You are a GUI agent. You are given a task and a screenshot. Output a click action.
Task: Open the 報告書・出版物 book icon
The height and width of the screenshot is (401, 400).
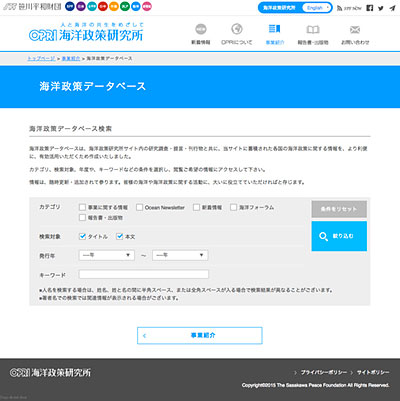point(313,29)
